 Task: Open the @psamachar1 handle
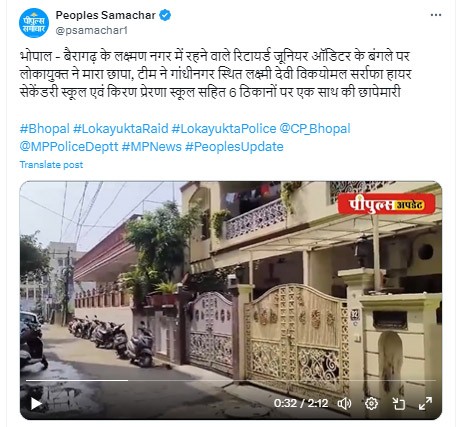[x=92, y=30]
